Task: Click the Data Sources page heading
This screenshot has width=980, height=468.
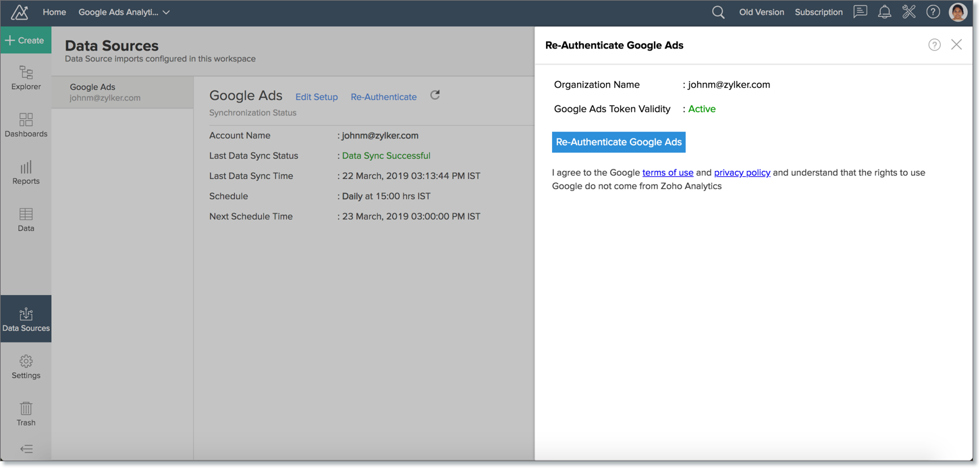Action: pos(111,45)
